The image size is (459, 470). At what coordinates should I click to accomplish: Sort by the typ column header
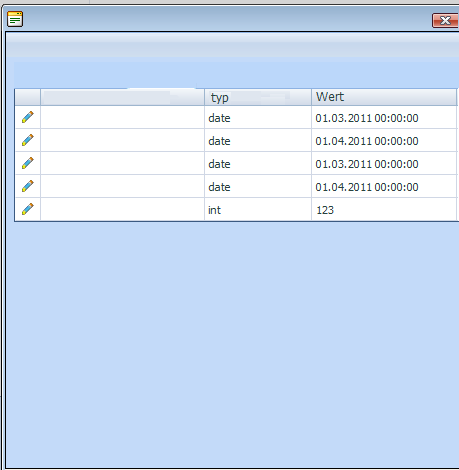click(258, 97)
